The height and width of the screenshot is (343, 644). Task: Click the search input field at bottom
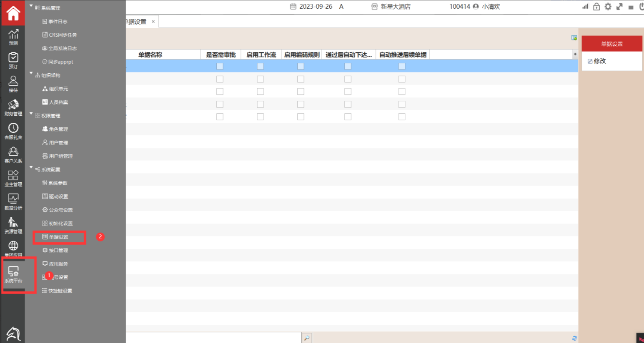[x=213, y=338]
